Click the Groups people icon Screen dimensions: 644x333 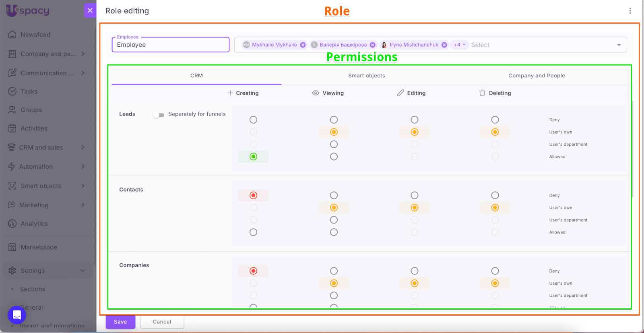tap(12, 110)
